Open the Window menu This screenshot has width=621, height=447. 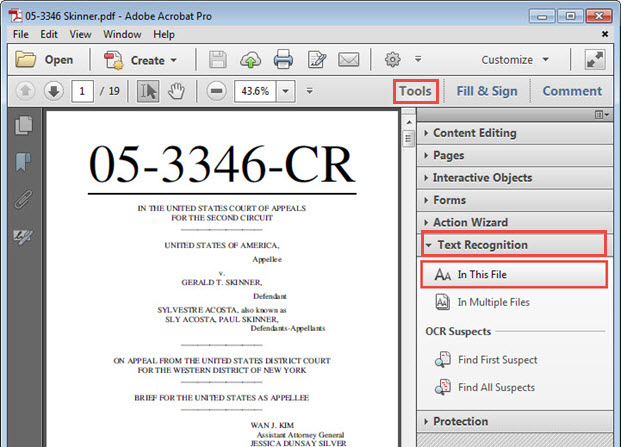(x=122, y=34)
